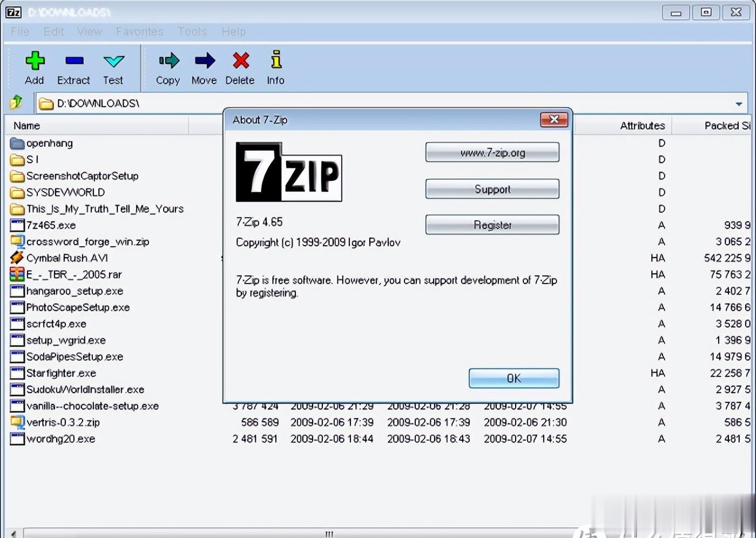Screen dimensions: 756x538
Task: Click the horizontal scrollbar thumb
Action: pos(329,534)
